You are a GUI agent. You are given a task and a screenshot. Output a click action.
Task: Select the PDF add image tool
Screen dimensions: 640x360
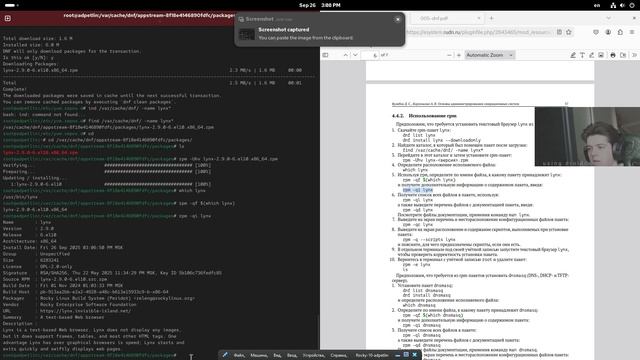[601, 55]
